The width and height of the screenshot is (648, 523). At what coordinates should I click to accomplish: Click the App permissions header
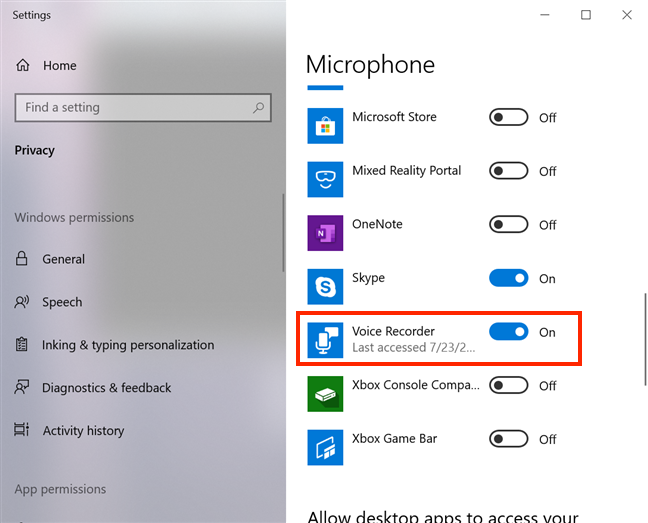[x=60, y=489]
